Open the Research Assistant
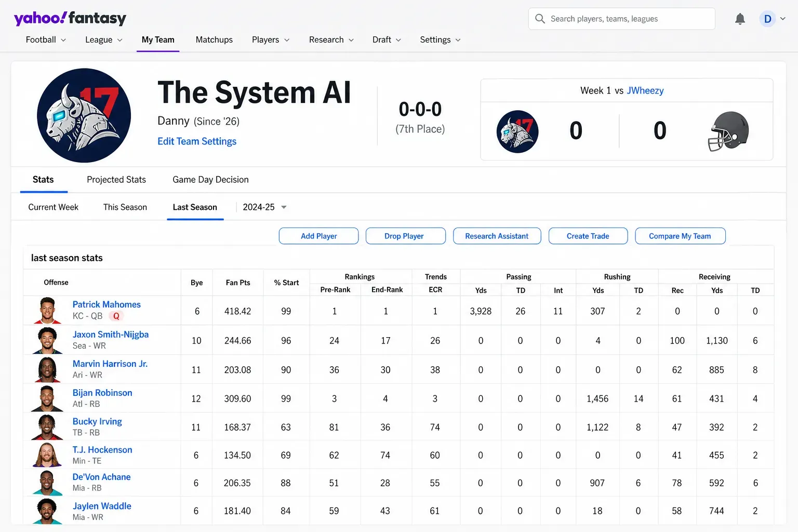The image size is (798, 532). click(x=497, y=236)
